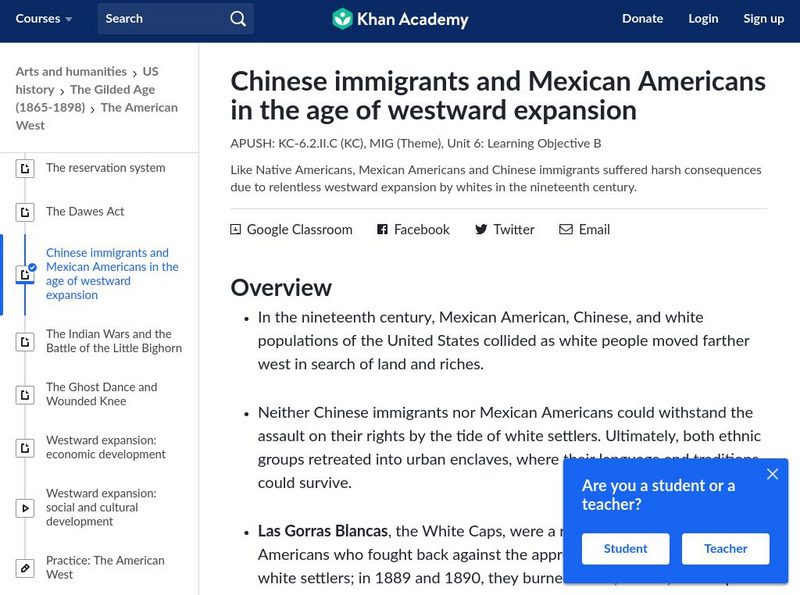Screen dimensions: 800x595
Task: Go to Arts and humanities breadcrumb
Action: pyautogui.click(x=71, y=72)
